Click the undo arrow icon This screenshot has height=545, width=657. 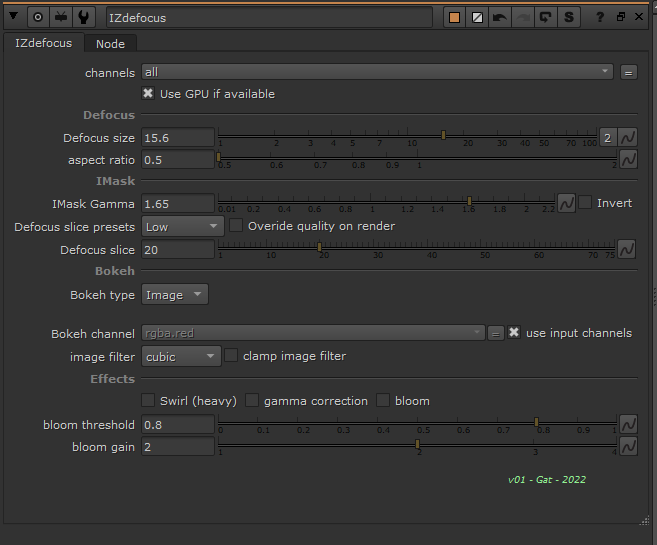[x=501, y=17]
